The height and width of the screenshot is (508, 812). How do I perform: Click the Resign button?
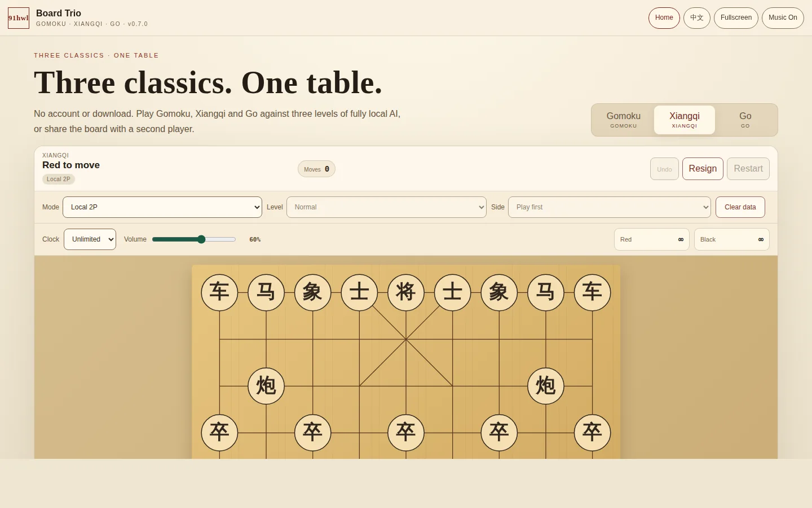pos(703,169)
